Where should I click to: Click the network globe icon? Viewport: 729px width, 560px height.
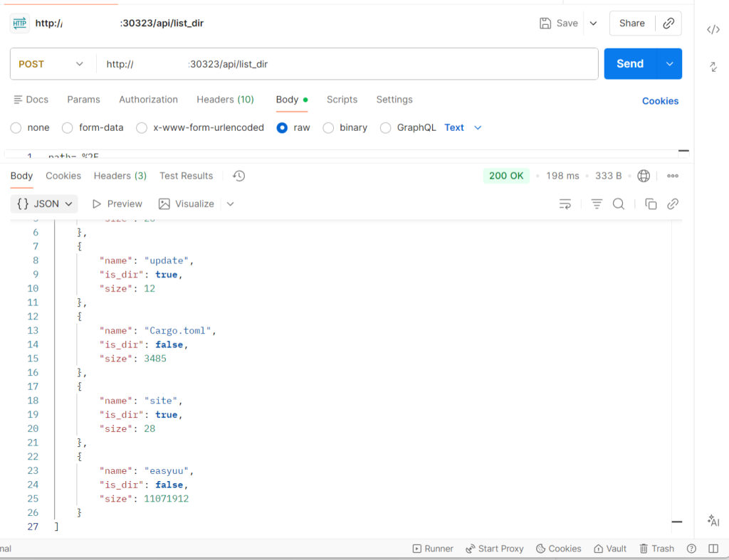(x=644, y=176)
